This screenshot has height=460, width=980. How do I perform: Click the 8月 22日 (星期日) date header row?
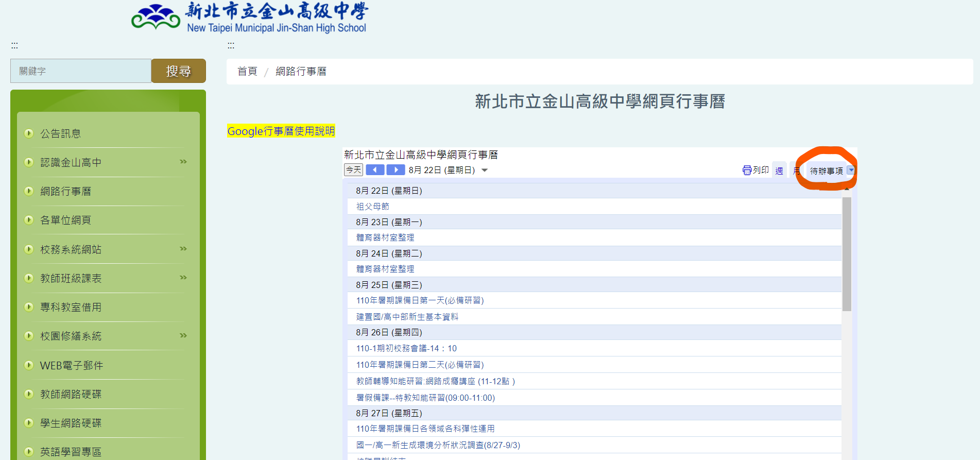[594, 191]
